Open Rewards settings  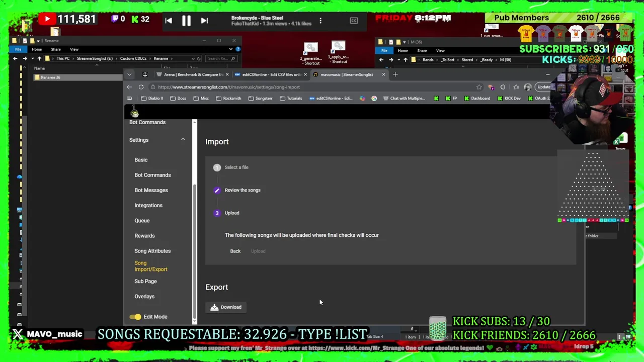click(x=144, y=235)
